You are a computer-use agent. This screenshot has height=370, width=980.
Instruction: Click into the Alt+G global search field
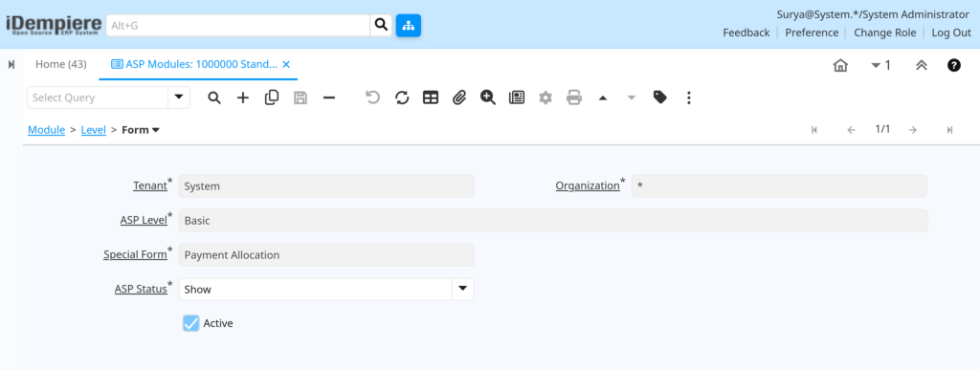238,25
